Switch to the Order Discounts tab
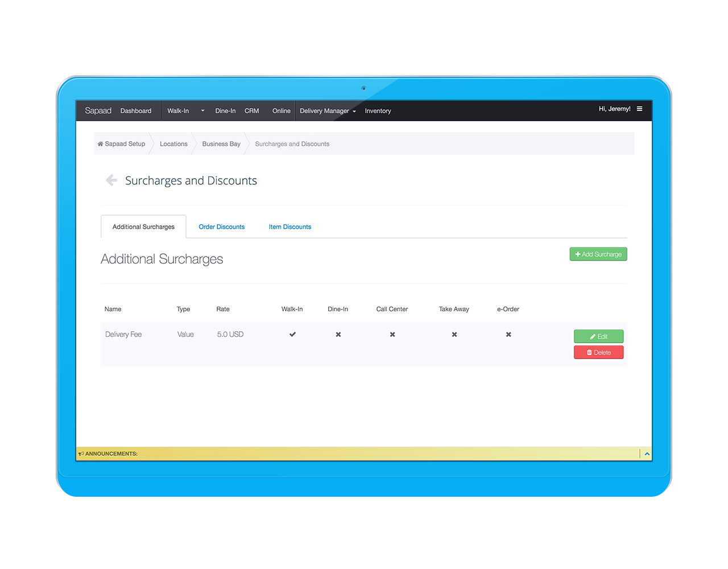The height and width of the screenshot is (569, 728). coord(221,226)
